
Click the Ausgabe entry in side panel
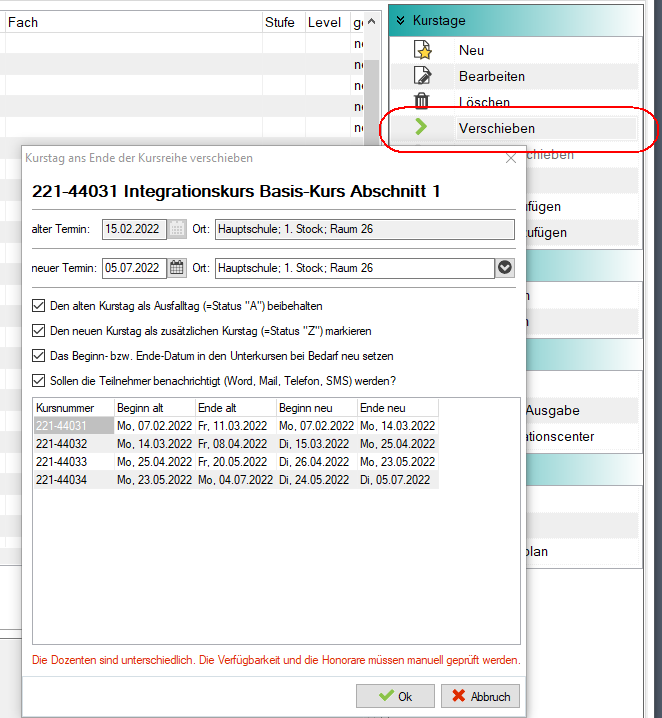pyautogui.click(x=553, y=411)
